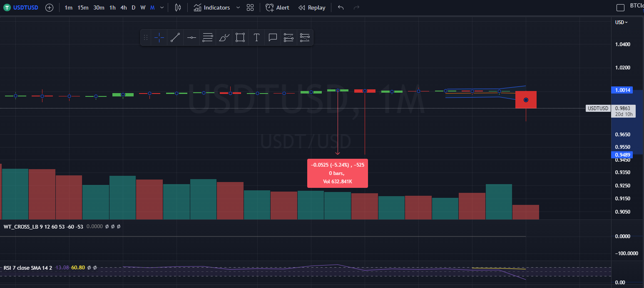The image size is (644, 288).
Task: Select the red measurement info box
Action: point(338,173)
